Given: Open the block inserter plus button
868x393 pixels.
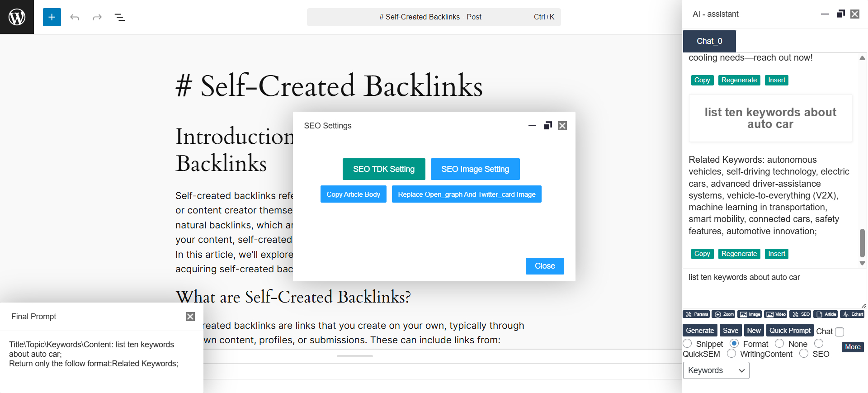Looking at the screenshot, I should [x=52, y=17].
